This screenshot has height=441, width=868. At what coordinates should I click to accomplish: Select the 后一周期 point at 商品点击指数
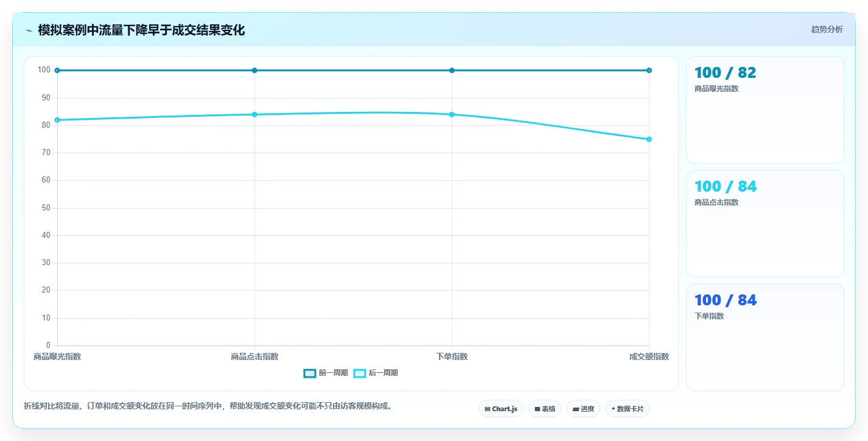coord(254,114)
